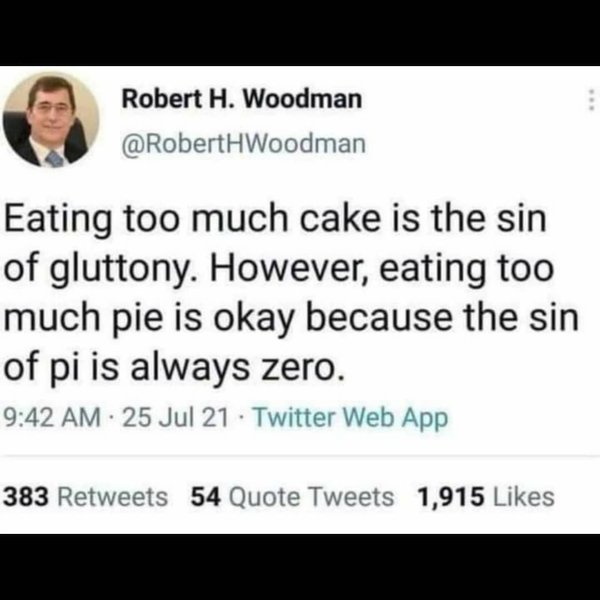The image size is (600, 600).
Task: Visit the @RobertHWoodman handle link
Action: pos(243,144)
